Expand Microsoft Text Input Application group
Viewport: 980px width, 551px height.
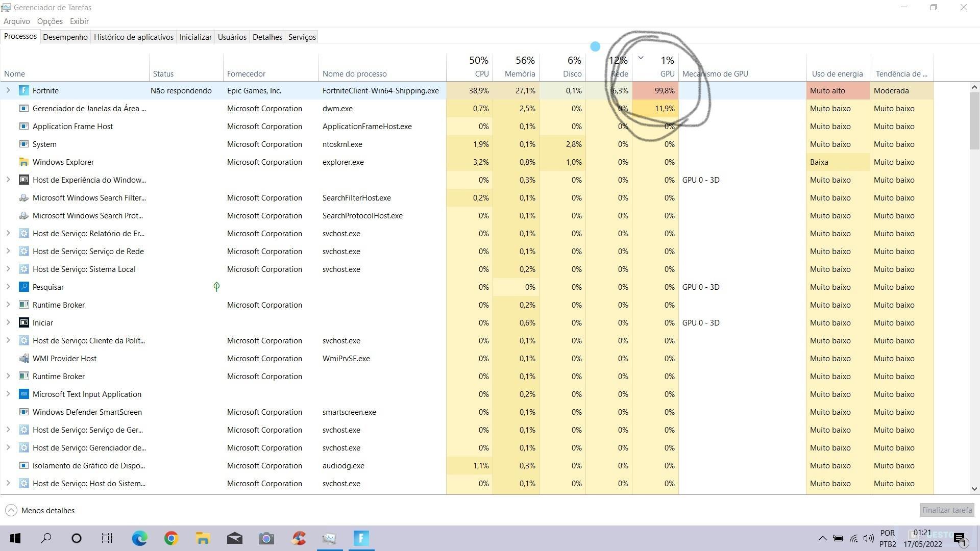8,394
